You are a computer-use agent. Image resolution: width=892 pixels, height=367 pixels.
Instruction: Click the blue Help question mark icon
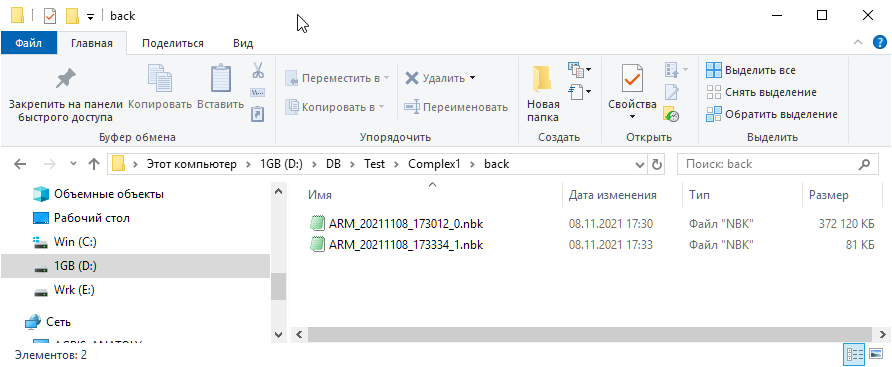(879, 43)
